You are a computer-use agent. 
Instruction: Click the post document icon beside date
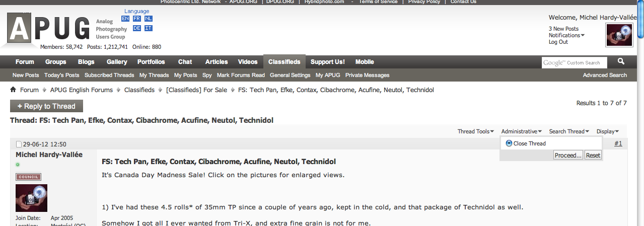(19, 144)
